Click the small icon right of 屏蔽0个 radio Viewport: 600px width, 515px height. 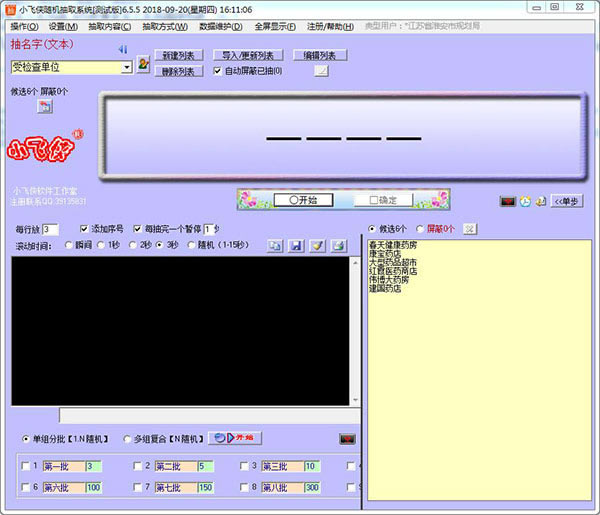tap(470, 229)
